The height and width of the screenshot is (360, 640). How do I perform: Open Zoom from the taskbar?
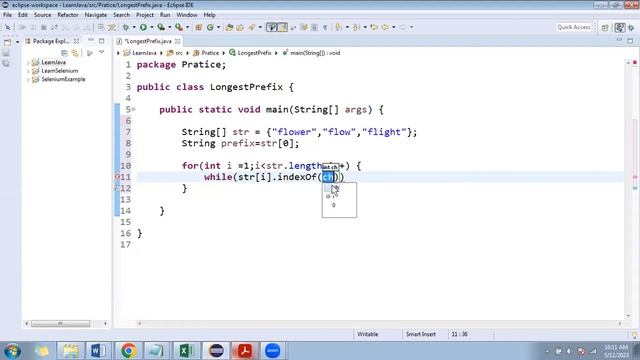(x=272, y=351)
